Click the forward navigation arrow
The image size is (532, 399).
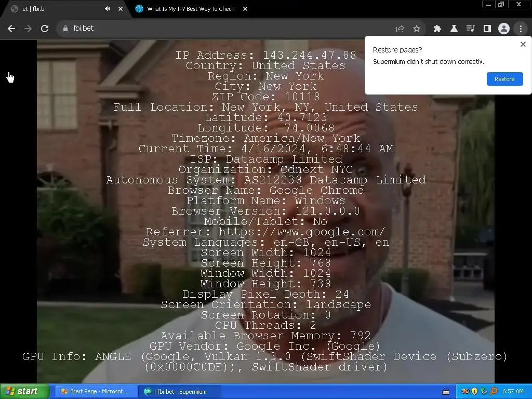coord(28,29)
